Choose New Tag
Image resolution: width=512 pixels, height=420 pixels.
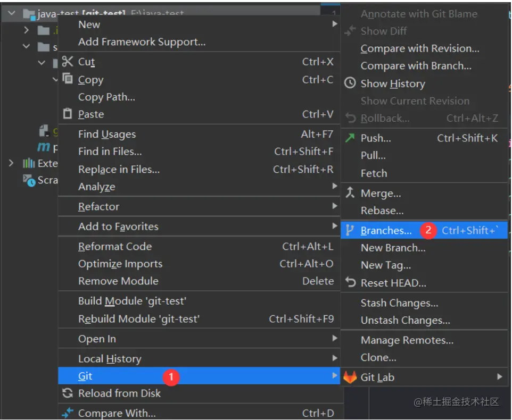click(424, 265)
